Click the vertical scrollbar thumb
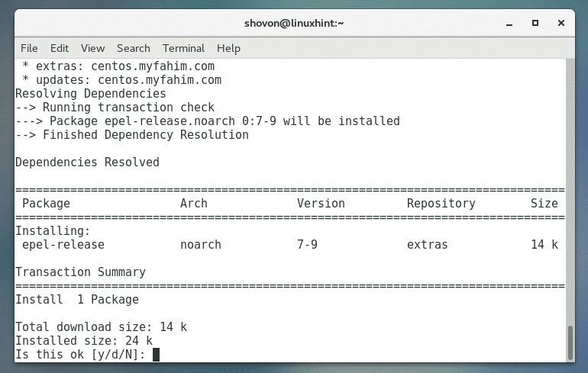 coord(569,342)
